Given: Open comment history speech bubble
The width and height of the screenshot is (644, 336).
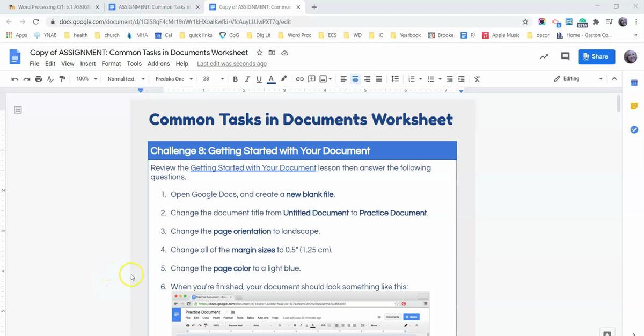Looking at the screenshot, I should [565, 56].
